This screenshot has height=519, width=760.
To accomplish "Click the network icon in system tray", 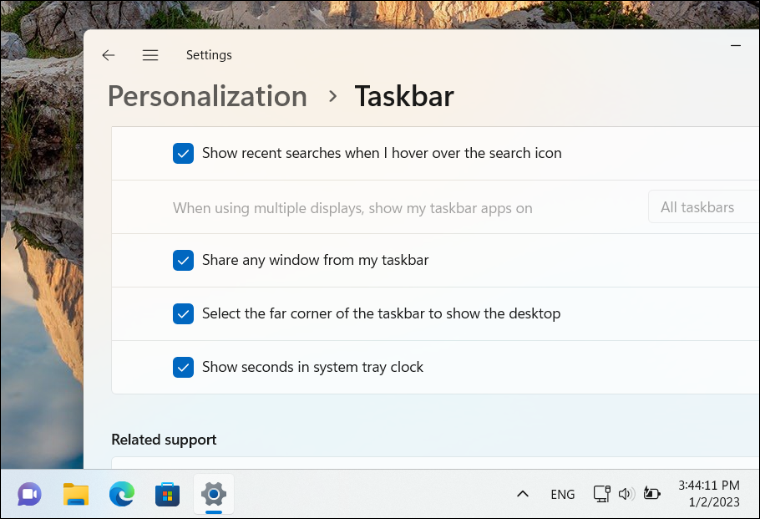I will point(601,494).
